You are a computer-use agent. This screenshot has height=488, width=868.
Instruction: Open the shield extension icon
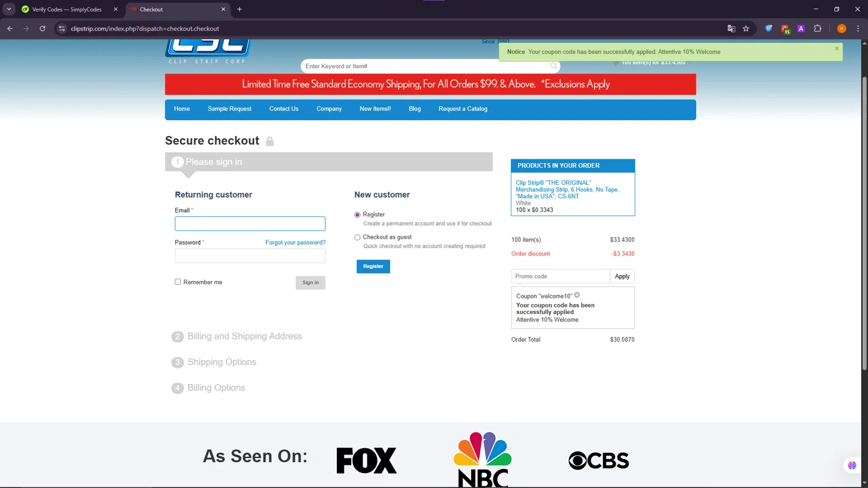pos(768,28)
